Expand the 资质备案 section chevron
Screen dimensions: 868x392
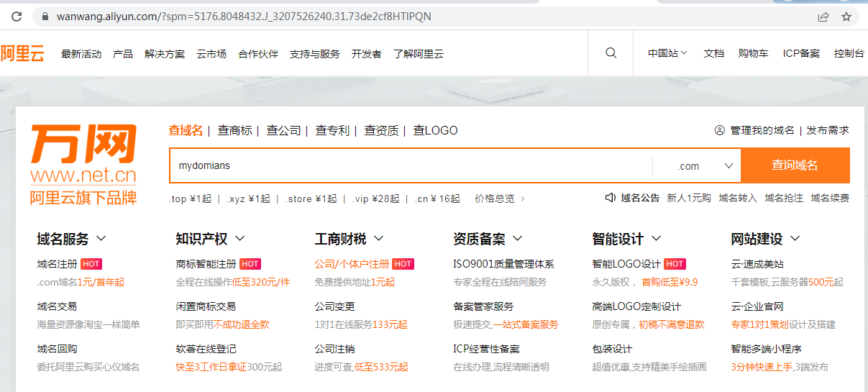click(518, 239)
